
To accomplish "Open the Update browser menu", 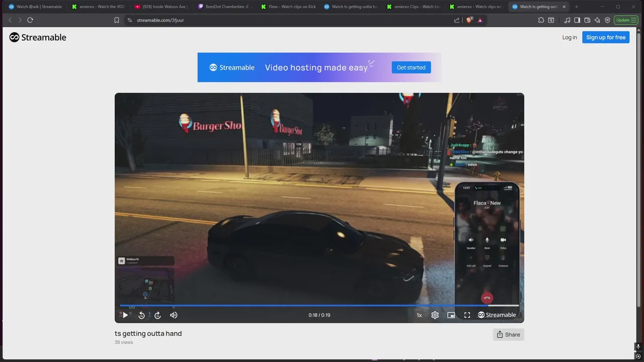I will pos(626,20).
